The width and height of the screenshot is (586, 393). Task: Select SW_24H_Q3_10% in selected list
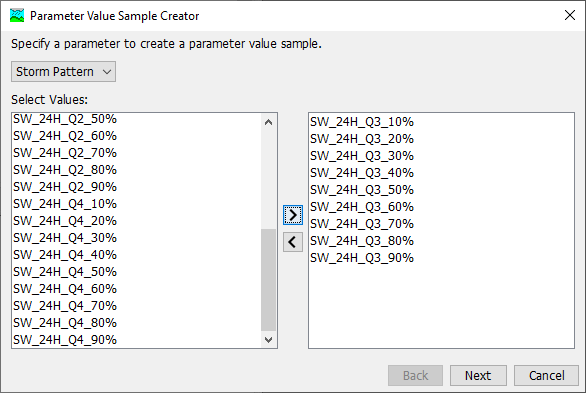pyautogui.click(x=441, y=122)
